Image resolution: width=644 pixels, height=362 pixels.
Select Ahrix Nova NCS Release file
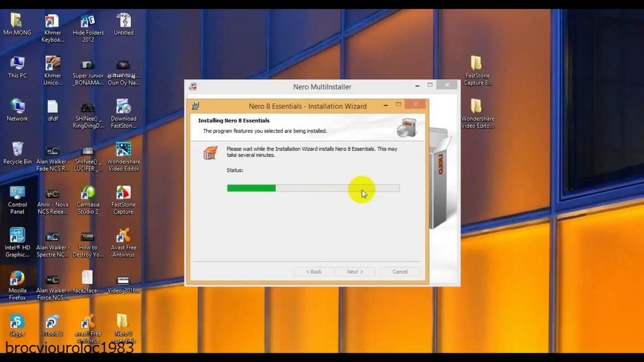53,200
